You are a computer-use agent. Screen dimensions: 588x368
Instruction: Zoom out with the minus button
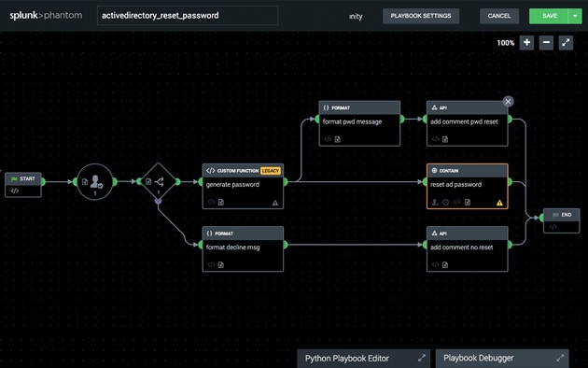pyautogui.click(x=546, y=42)
